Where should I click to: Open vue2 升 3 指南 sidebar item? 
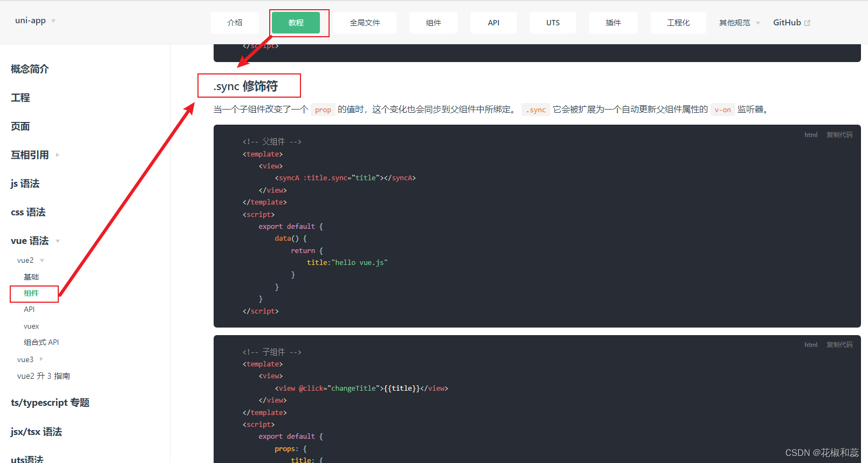tap(44, 376)
